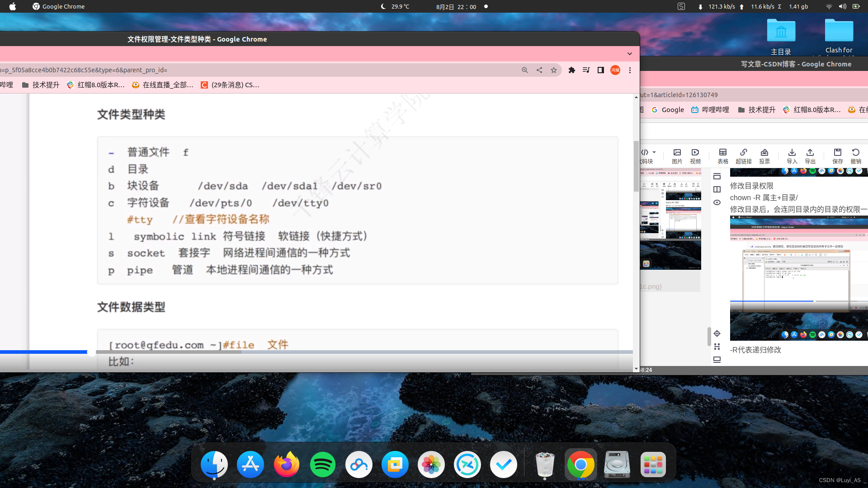Click the Wi-Fi icon in the top bar
Viewport: 868px width, 488px height.
coord(829,6)
